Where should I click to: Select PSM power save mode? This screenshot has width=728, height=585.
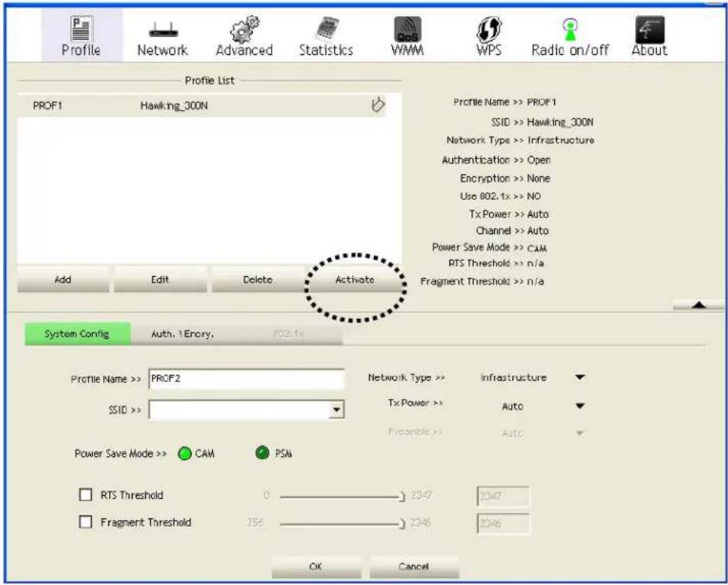point(263,452)
